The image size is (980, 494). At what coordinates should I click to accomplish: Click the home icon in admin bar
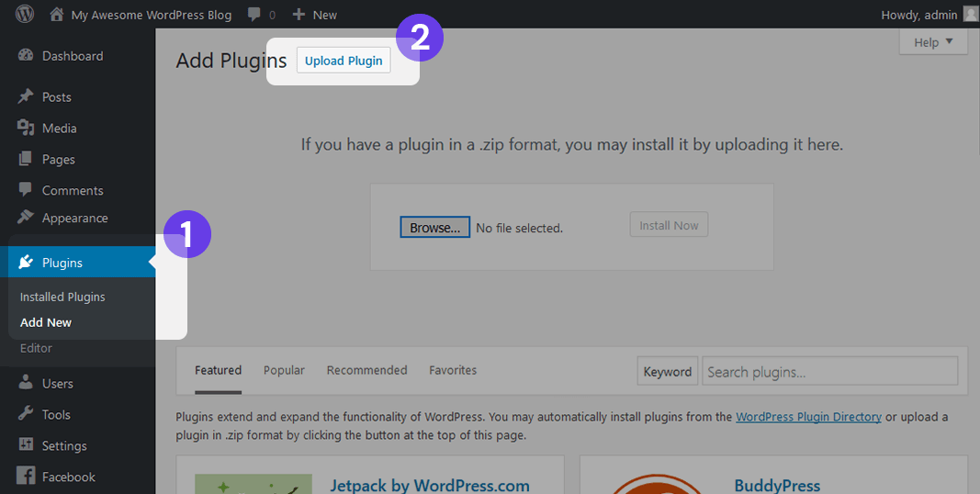click(57, 15)
